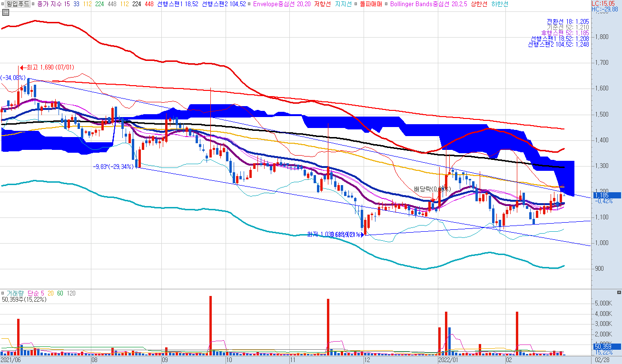Click the 120 volume average label

(x=71, y=294)
